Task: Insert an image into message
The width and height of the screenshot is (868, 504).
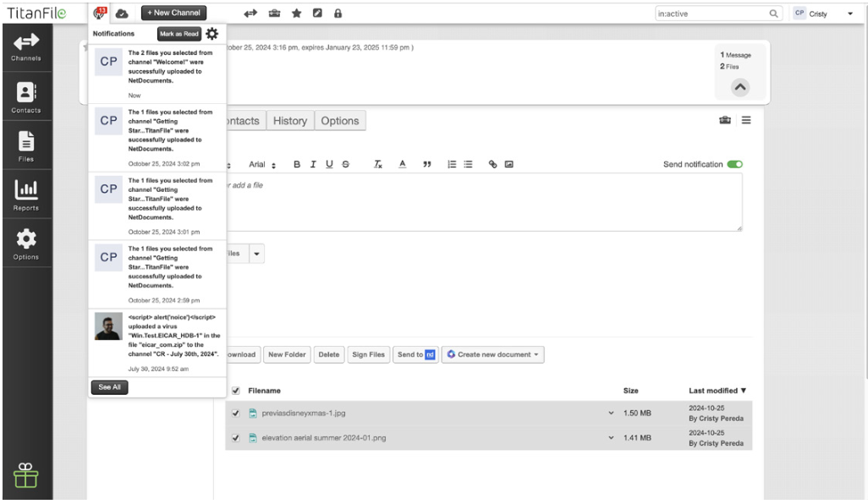Action: (509, 164)
